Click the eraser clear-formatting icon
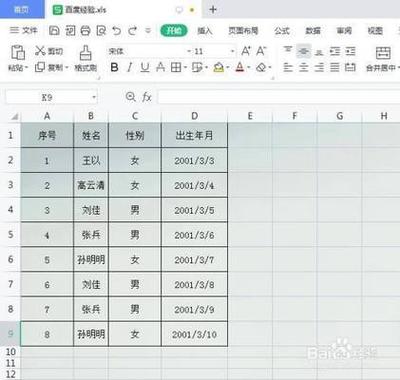This screenshot has width=400, height=380. click(x=261, y=67)
